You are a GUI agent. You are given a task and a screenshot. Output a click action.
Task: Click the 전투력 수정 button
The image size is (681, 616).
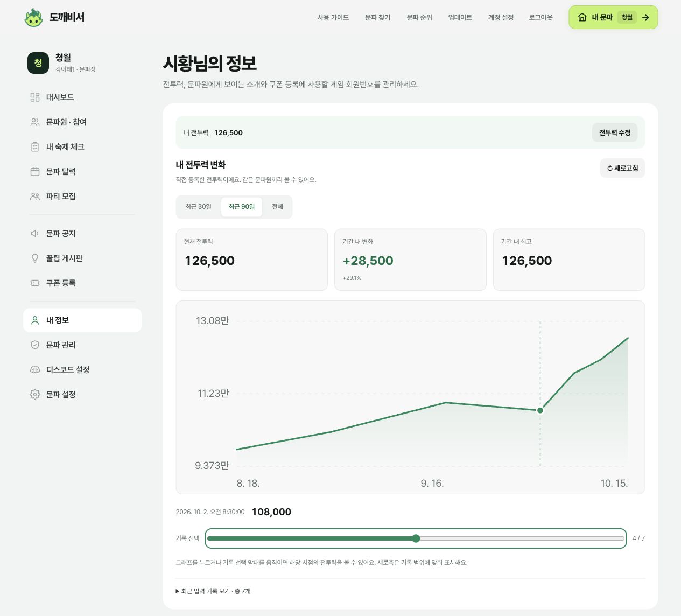pyautogui.click(x=615, y=132)
